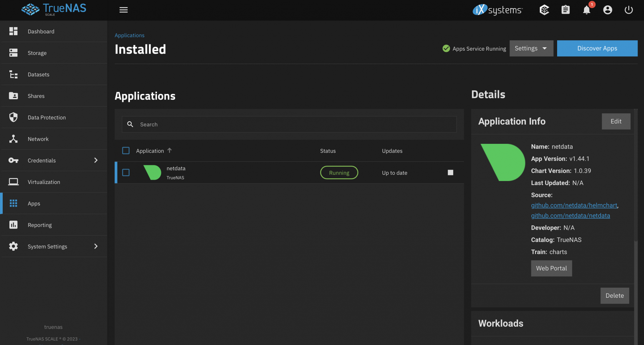644x345 pixels.
Task: Click the green Apps Service Running checkmark
Action: coord(446,48)
